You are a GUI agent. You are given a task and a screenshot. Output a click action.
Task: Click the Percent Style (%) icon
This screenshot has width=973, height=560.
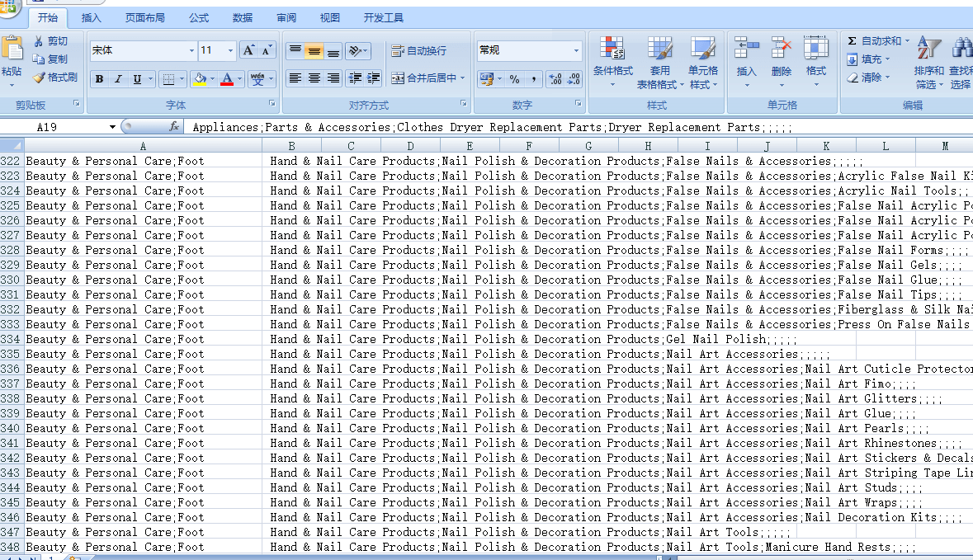coord(514,79)
